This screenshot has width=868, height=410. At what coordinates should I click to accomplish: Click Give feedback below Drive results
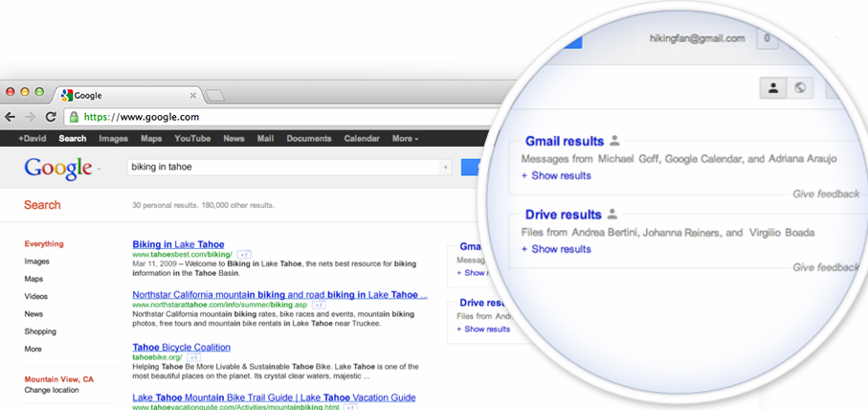pyautogui.click(x=826, y=267)
